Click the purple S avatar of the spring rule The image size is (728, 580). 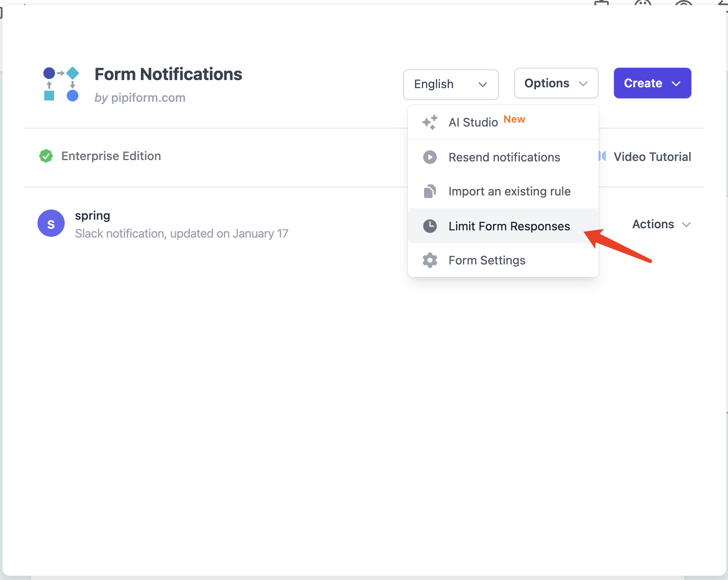coord(51,223)
